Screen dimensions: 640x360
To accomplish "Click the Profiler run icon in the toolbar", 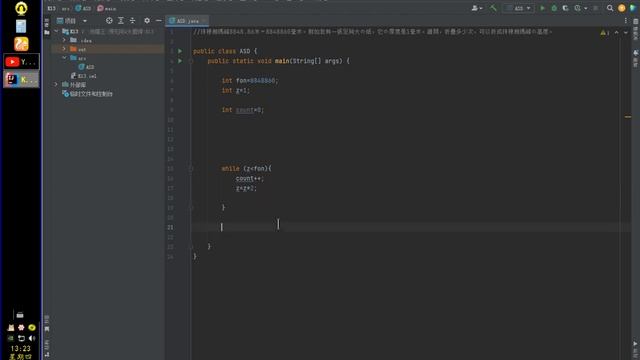I will coord(577,8).
